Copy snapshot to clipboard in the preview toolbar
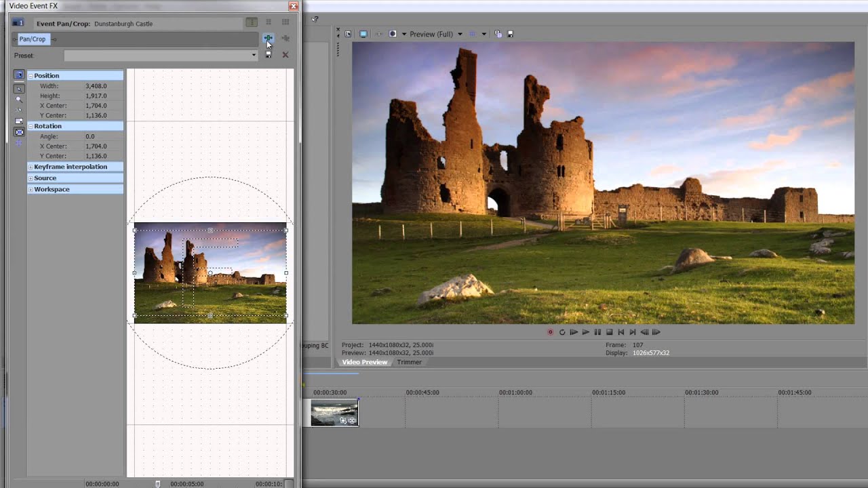Screen dimensions: 868x488 [498, 34]
